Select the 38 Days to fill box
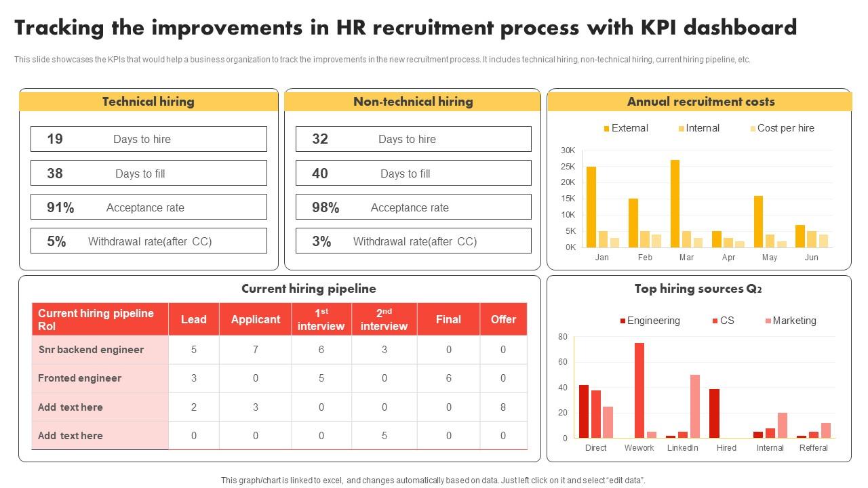This screenshot has height=488, width=868. coord(149,173)
